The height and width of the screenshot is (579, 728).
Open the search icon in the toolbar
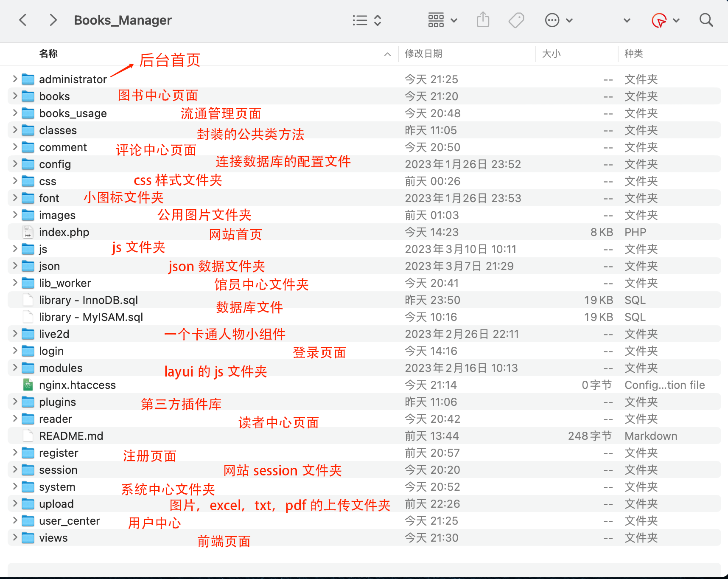[x=706, y=20]
